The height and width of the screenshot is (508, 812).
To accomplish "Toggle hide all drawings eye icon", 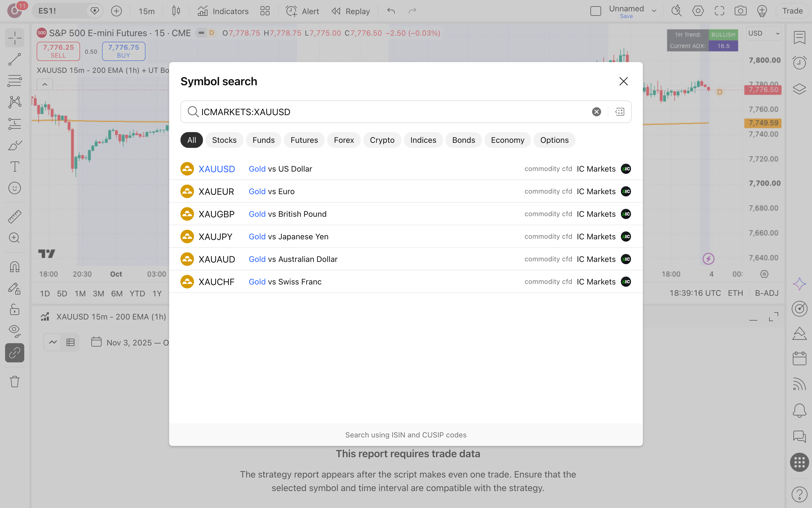I will 15,331.
